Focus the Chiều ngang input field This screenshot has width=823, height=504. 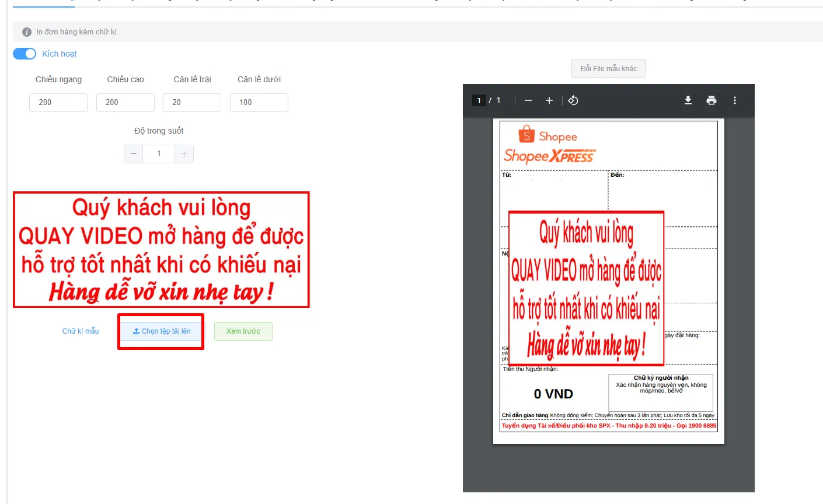click(58, 103)
